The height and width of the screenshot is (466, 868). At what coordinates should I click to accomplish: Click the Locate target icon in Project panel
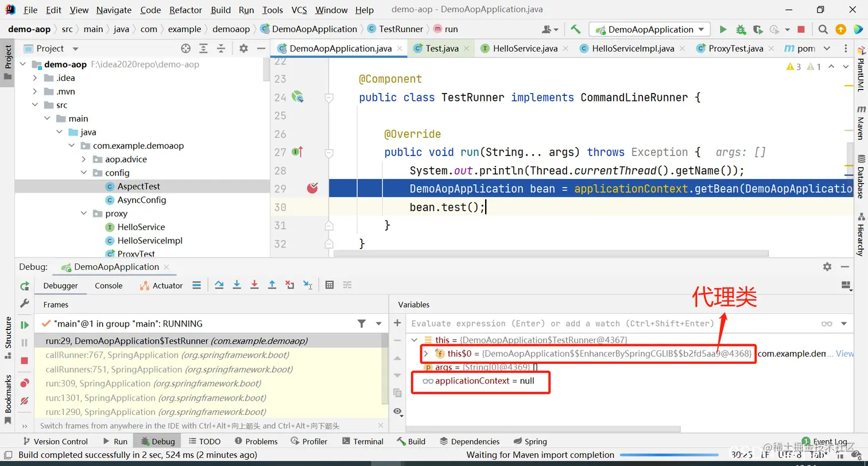click(x=185, y=48)
